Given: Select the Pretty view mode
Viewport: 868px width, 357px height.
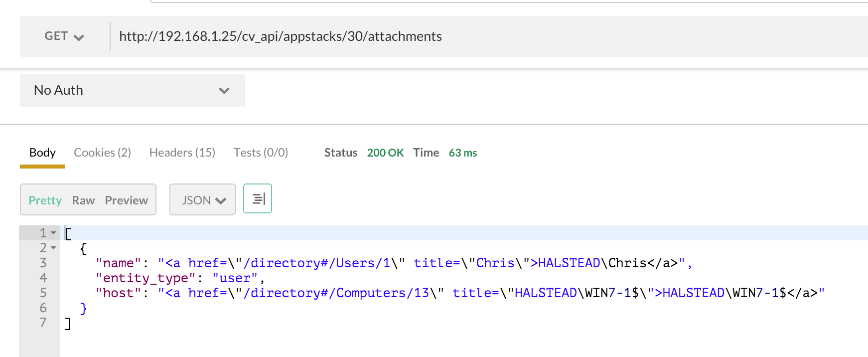Looking at the screenshot, I should pos(45,200).
